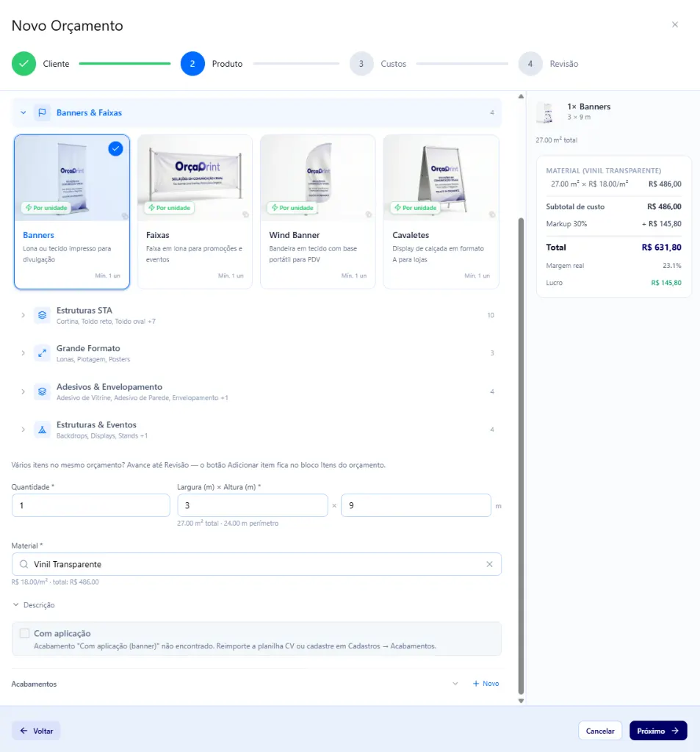Image resolution: width=700 pixels, height=752 pixels.
Task: Expand the Estruturas STA category
Action: pos(23,315)
